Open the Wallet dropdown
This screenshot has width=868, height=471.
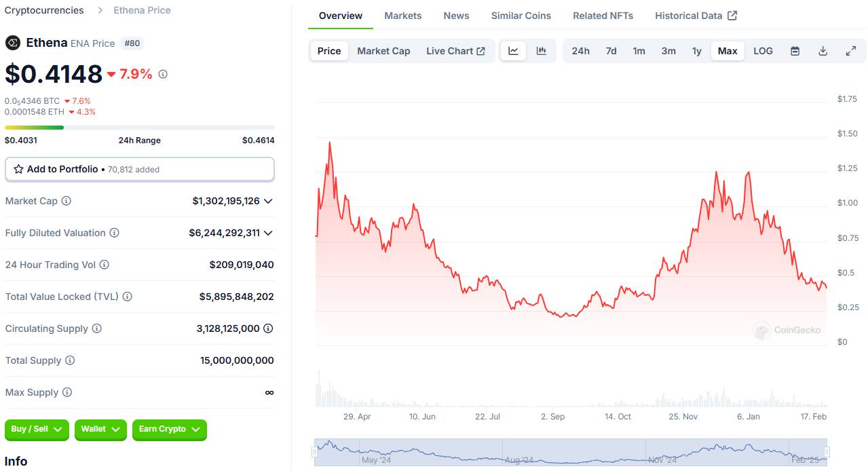click(100, 430)
